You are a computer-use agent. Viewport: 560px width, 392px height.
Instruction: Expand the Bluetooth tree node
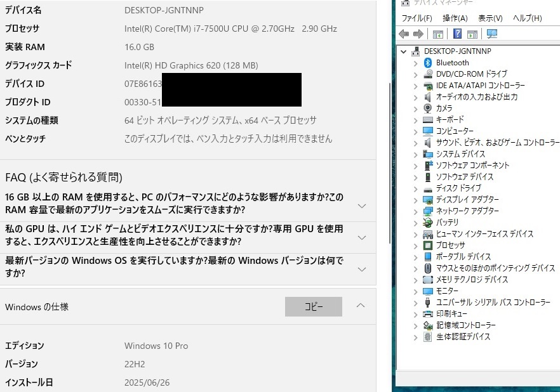coord(415,63)
